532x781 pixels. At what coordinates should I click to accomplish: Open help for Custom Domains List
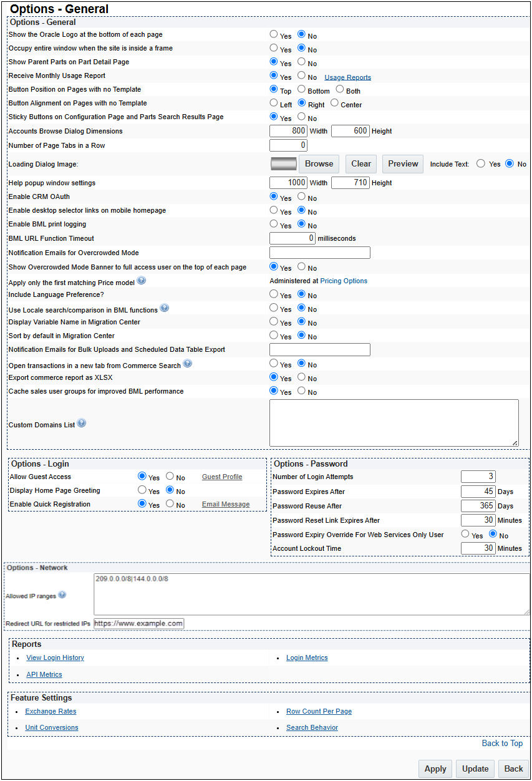(x=82, y=422)
